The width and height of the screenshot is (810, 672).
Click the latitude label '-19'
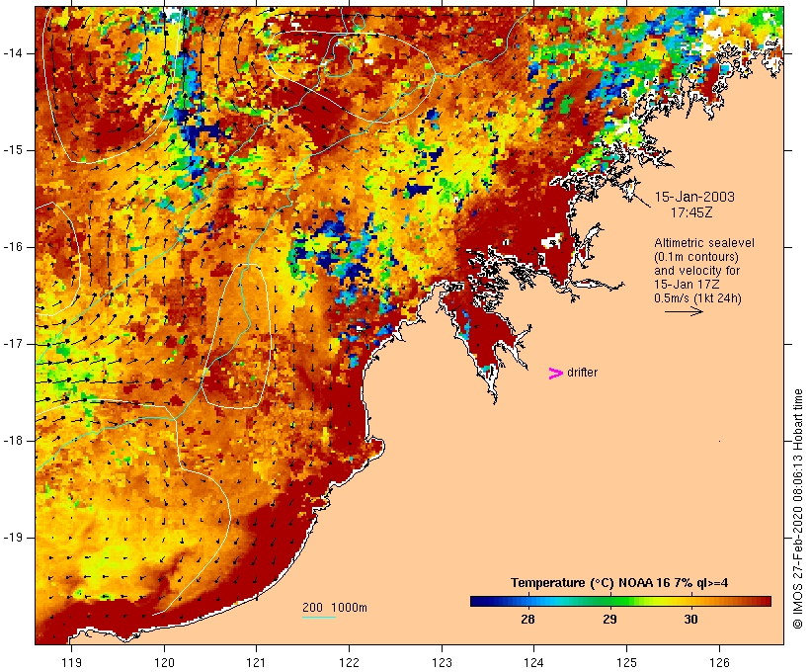coord(13,538)
